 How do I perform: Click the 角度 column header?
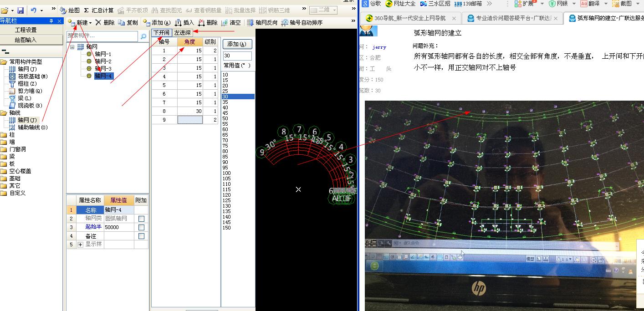click(190, 42)
